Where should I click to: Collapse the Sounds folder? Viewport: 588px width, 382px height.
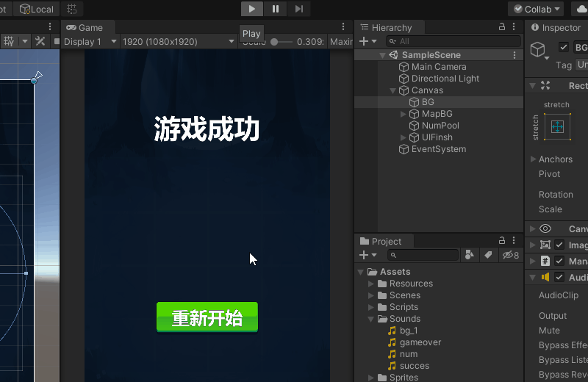click(x=371, y=320)
